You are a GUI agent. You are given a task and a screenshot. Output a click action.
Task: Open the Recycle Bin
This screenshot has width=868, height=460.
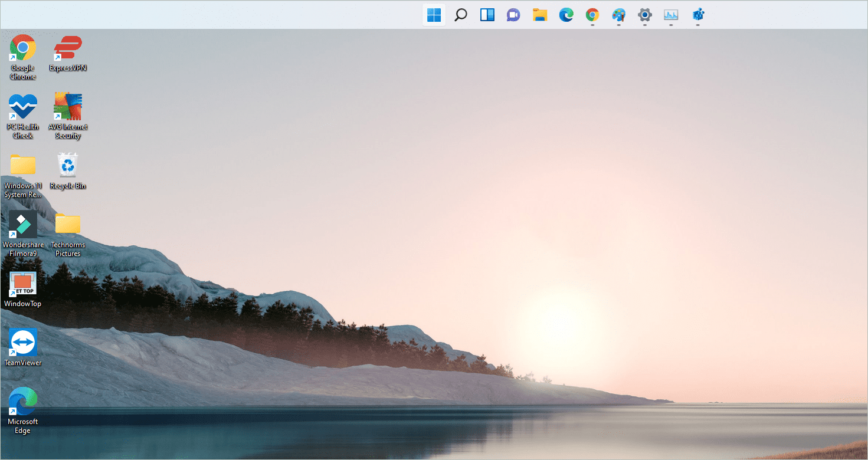coord(67,166)
